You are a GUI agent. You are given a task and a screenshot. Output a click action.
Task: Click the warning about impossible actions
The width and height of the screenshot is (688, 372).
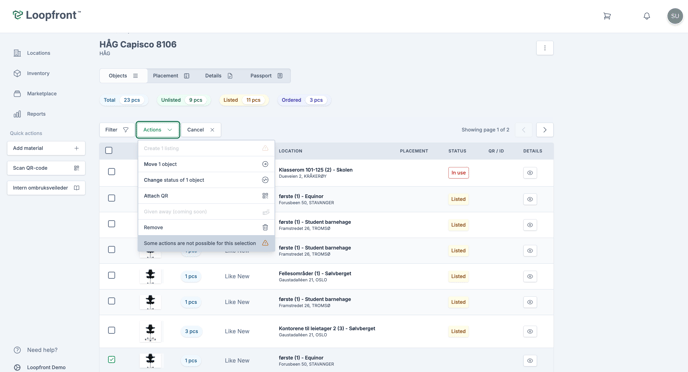coord(206,243)
